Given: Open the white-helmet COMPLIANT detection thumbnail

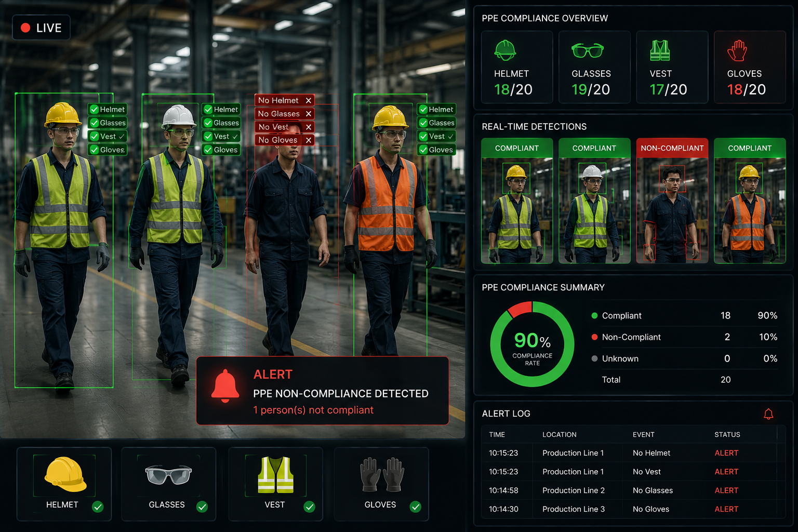Looking at the screenshot, I should point(594,201).
